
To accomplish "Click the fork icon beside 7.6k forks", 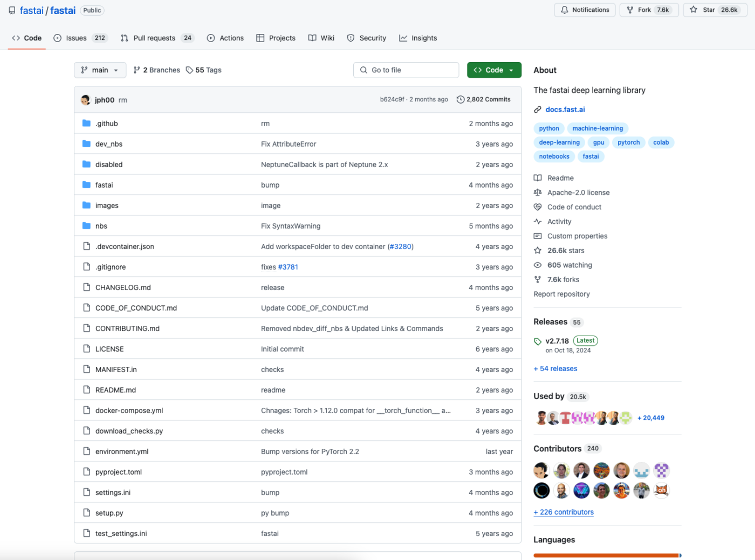I will coord(538,280).
